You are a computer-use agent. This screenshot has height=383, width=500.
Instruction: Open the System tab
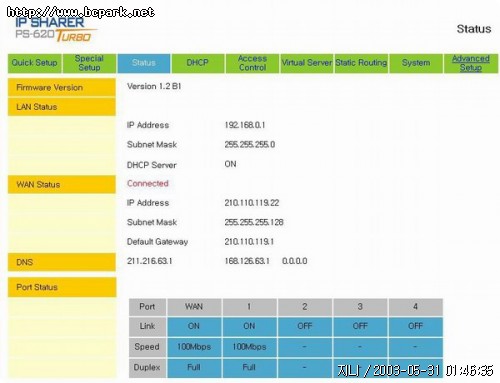pos(416,63)
